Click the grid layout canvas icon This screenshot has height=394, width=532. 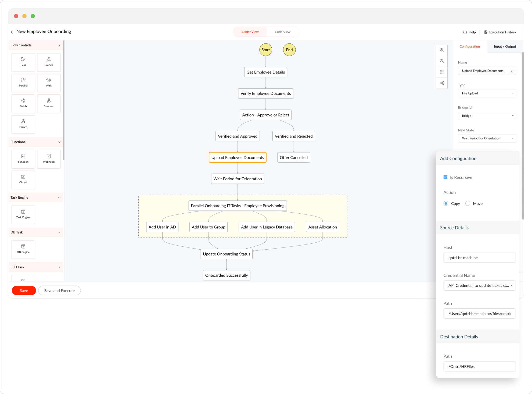click(x=442, y=72)
